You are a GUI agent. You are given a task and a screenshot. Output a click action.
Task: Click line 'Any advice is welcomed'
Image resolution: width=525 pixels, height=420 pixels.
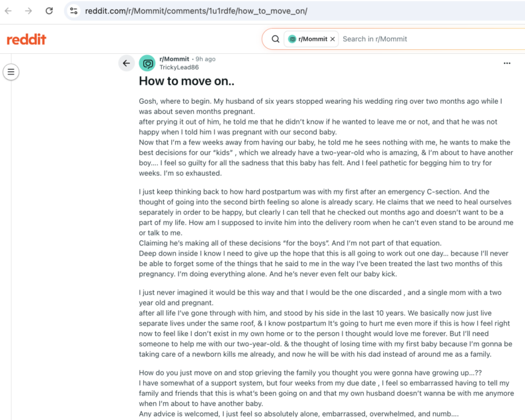coord(298,413)
